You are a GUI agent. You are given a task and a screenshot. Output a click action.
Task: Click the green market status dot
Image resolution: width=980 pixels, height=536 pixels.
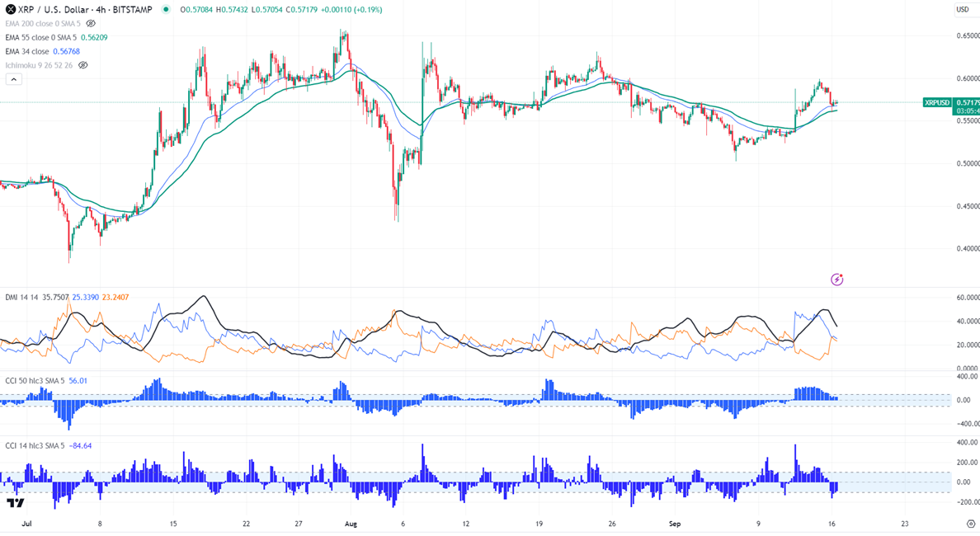point(166,9)
